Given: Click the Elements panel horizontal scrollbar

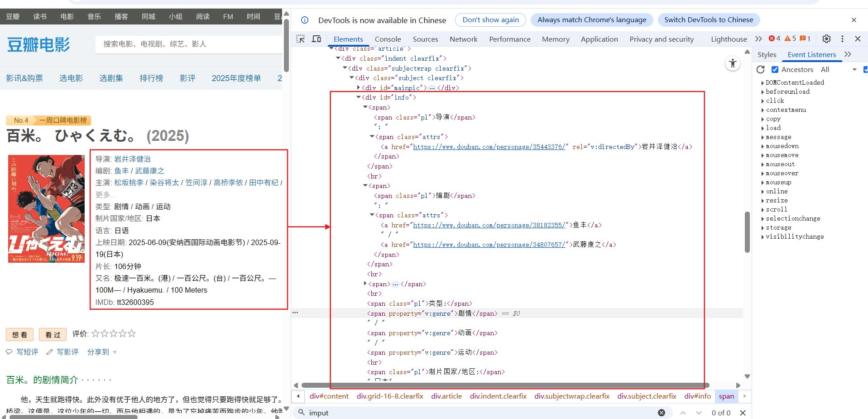Looking at the screenshot, I should (505, 385).
